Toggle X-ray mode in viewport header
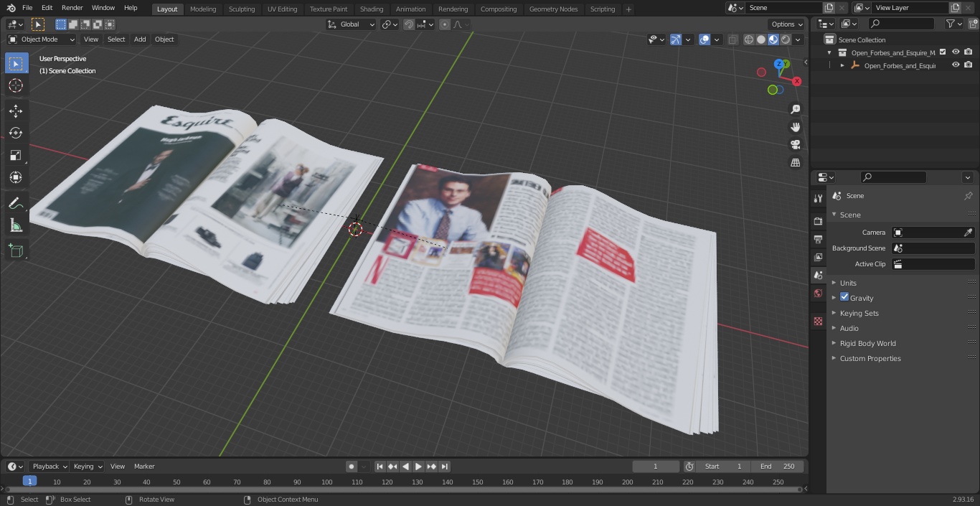Viewport: 980px width, 506px height. click(732, 39)
